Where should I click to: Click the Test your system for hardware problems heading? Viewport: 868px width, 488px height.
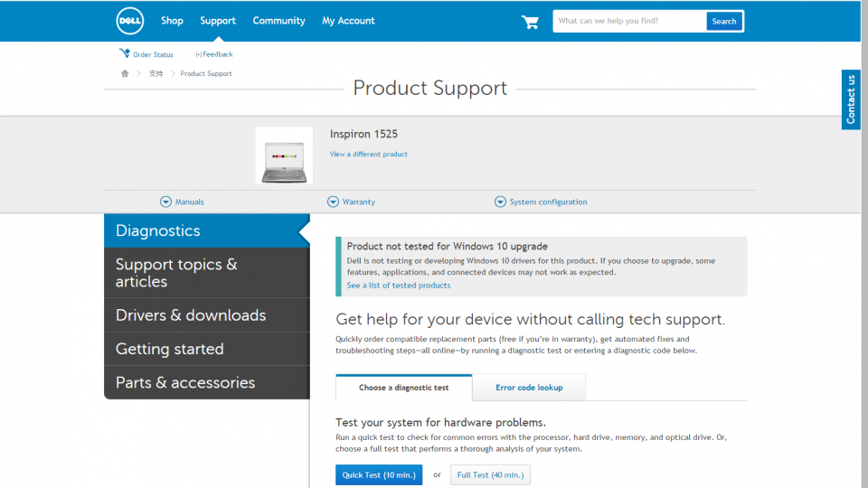[x=440, y=423]
